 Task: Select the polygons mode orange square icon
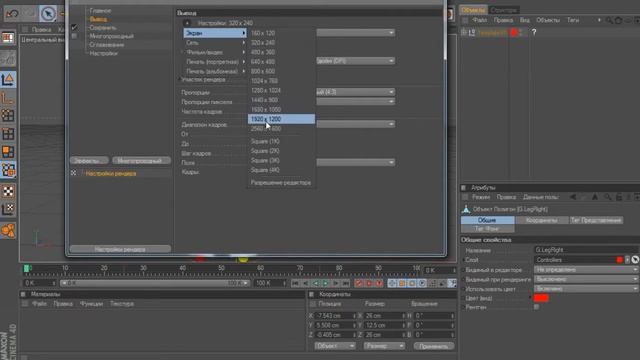tap(8, 151)
